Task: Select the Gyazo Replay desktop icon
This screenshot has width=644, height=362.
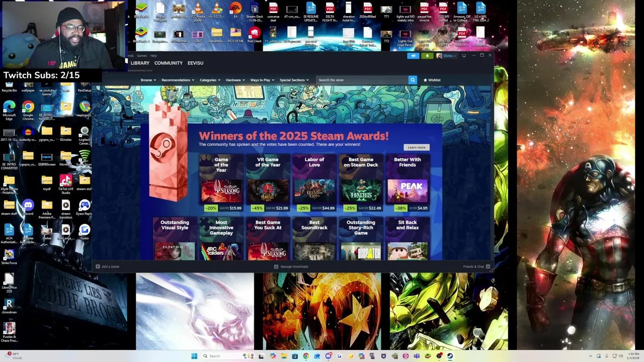Action: pyautogui.click(x=85, y=207)
